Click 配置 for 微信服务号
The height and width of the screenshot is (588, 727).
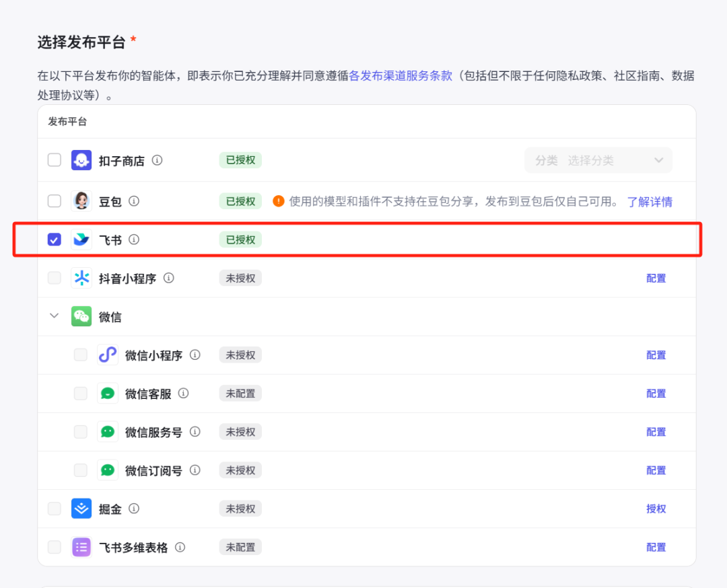(x=656, y=432)
